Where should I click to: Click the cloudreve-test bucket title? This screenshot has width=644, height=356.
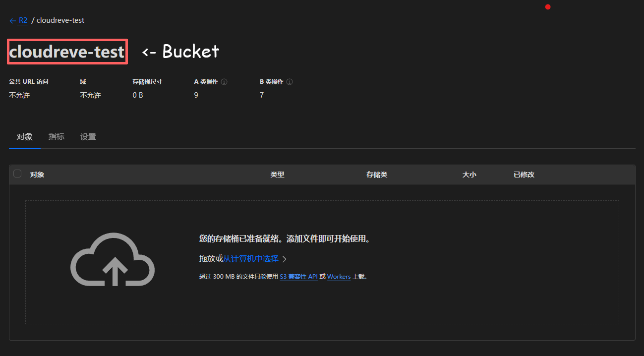pos(67,51)
